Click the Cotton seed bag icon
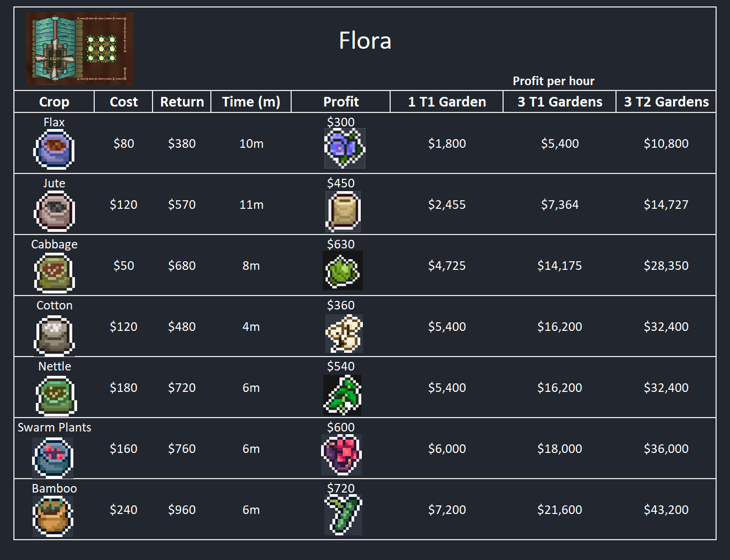This screenshot has width=730, height=560. click(54, 335)
